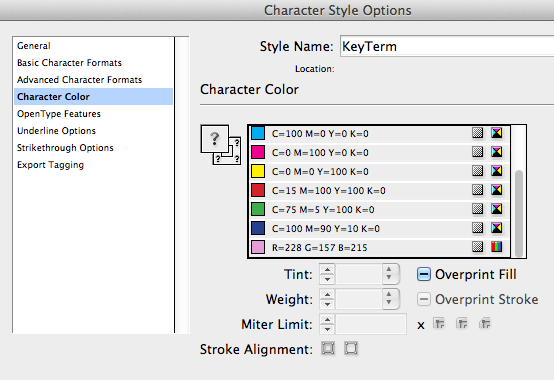Click CMYK mode icon for C=15 M=100 Y=100 K=0
This screenshot has width=554, height=380.
496,190
